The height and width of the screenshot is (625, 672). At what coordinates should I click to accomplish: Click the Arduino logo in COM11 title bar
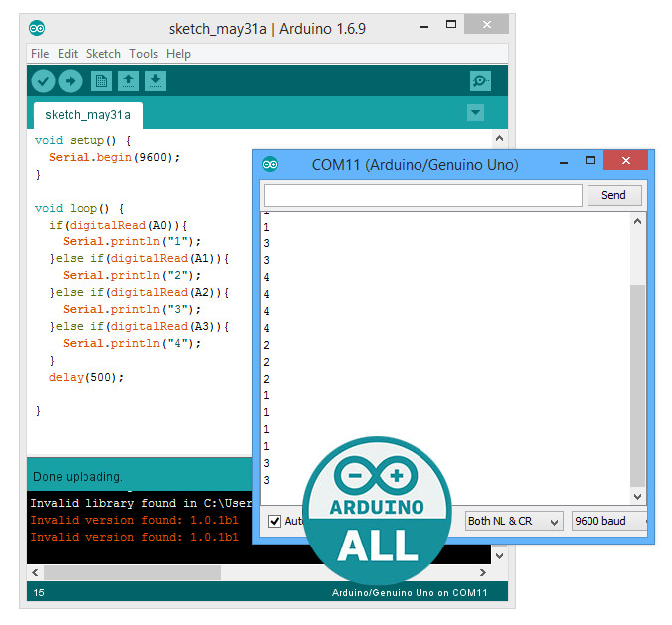(x=270, y=164)
